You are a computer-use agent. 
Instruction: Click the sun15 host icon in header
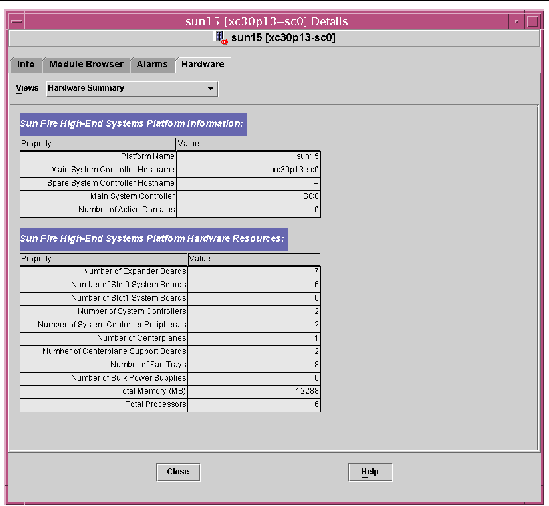[221, 37]
